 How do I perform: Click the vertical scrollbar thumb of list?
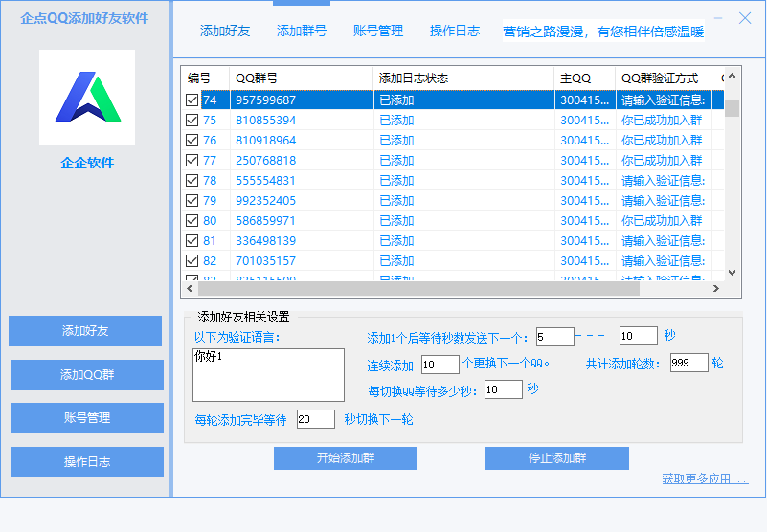(x=732, y=108)
